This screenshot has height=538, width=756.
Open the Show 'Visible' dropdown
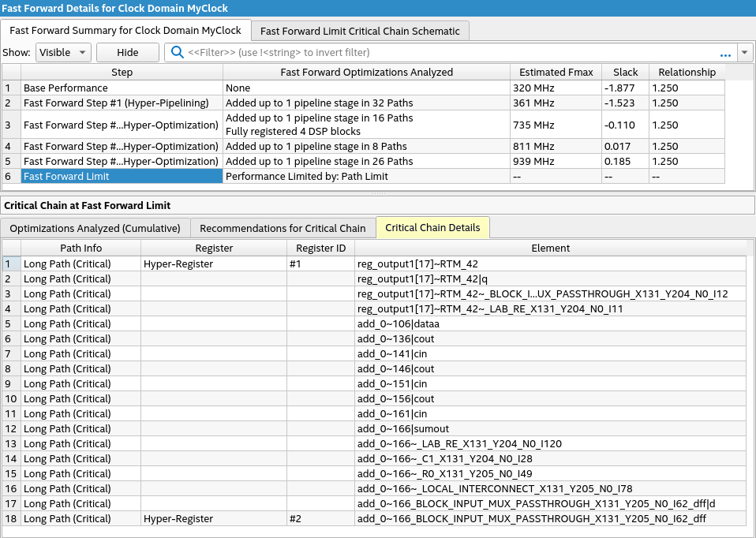coord(64,53)
